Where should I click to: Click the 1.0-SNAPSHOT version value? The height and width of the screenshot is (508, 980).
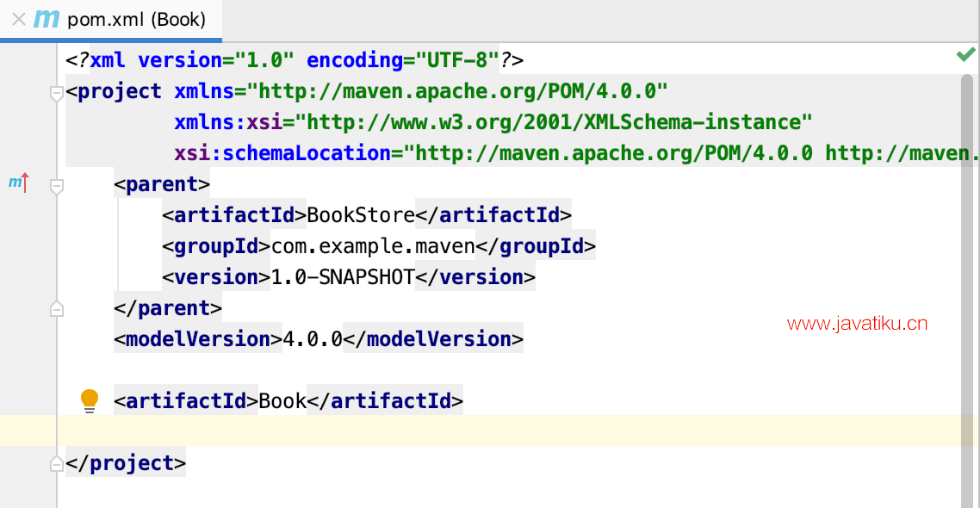343,276
